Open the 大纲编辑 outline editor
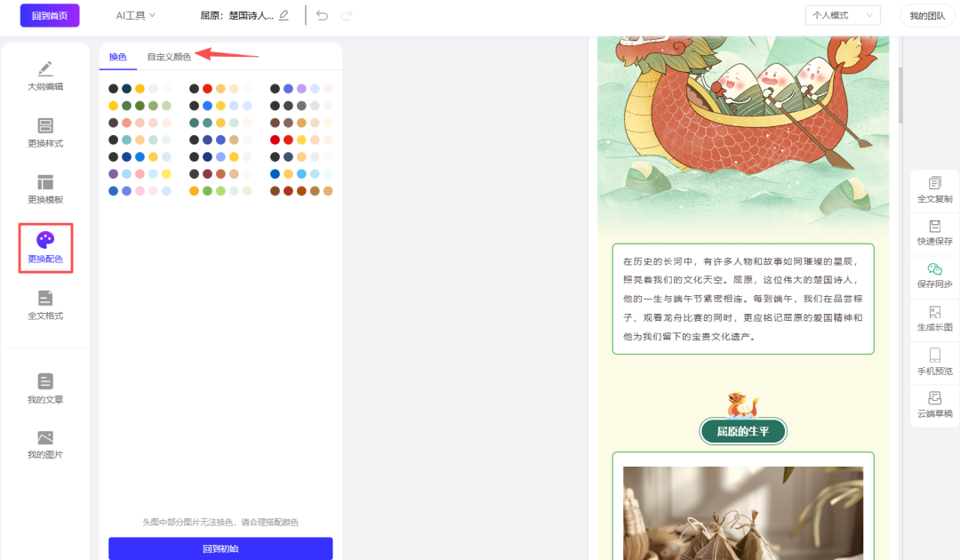This screenshot has width=960, height=560. coord(45,76)
